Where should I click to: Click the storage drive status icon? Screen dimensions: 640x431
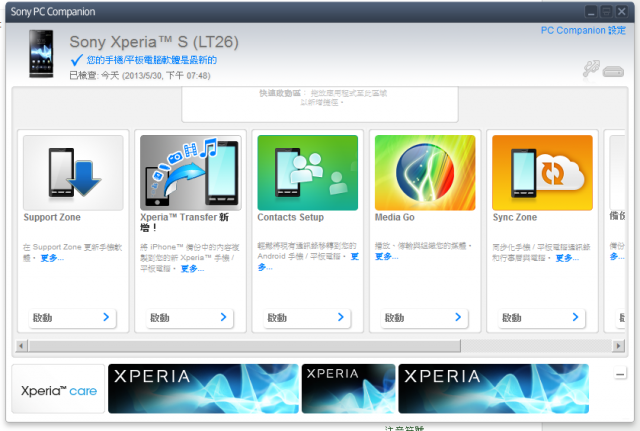click(x=613, y=71)
